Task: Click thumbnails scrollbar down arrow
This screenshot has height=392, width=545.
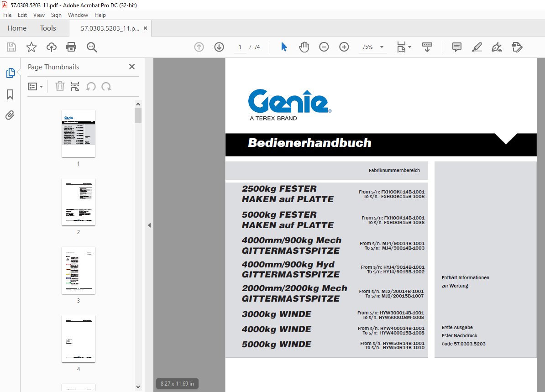Action: (138, 387)
